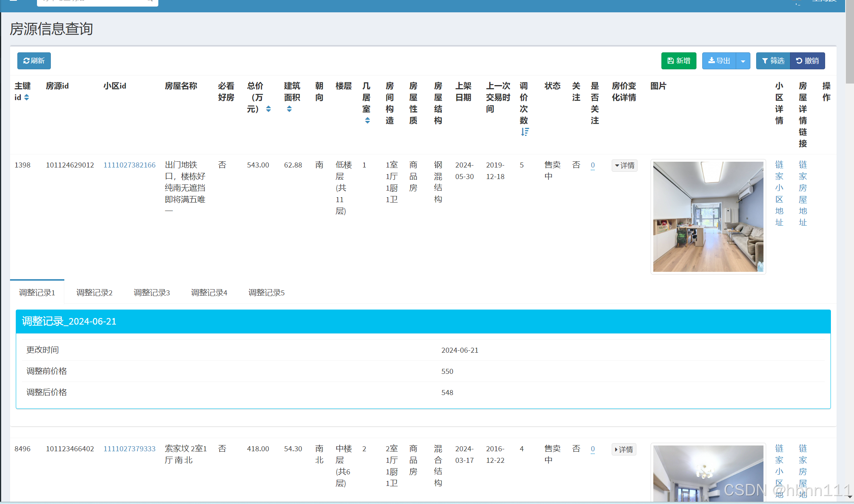
Task: Collapse 详情 for listing 1398
Action: coord(624,166)
